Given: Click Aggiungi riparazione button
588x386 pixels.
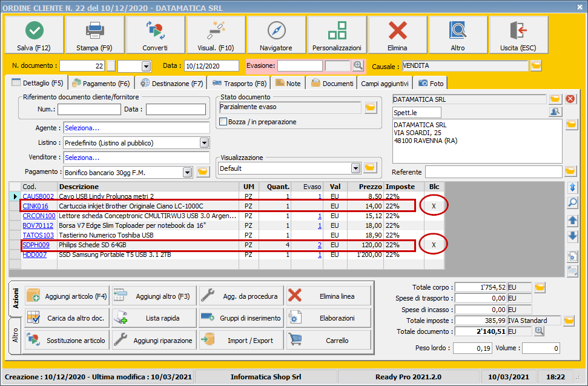Looking at the screenshot, I should (154, 340).
